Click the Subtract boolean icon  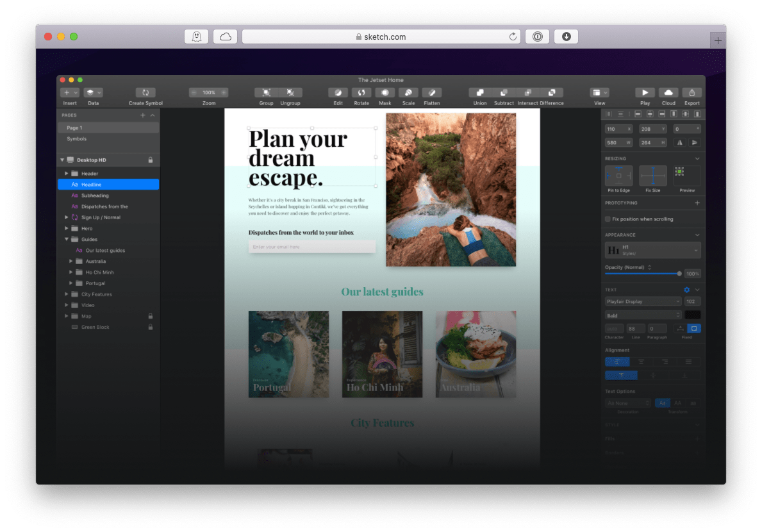(x=504, y=92)
